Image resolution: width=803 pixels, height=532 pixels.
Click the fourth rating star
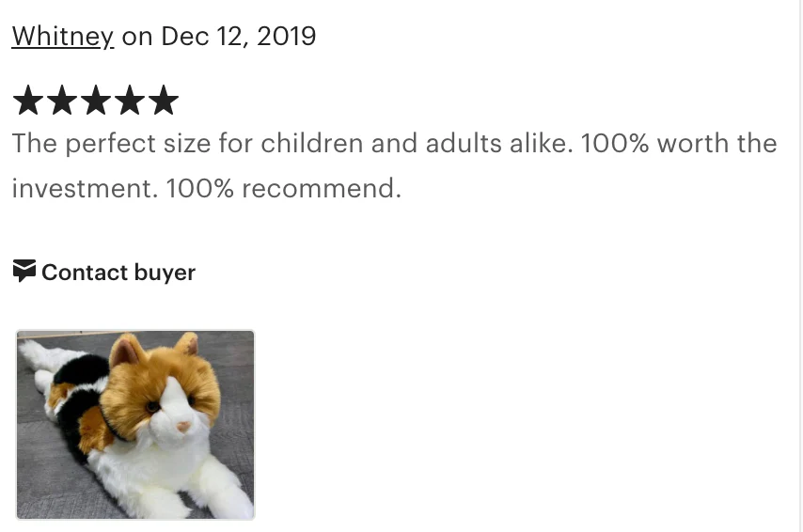point(130,101)
